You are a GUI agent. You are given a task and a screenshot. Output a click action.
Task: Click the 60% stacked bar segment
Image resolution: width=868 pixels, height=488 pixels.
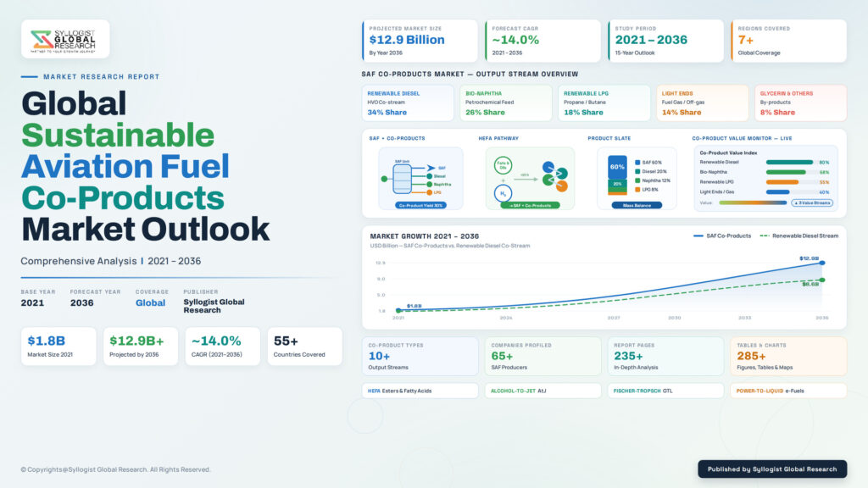pos(617,167)
